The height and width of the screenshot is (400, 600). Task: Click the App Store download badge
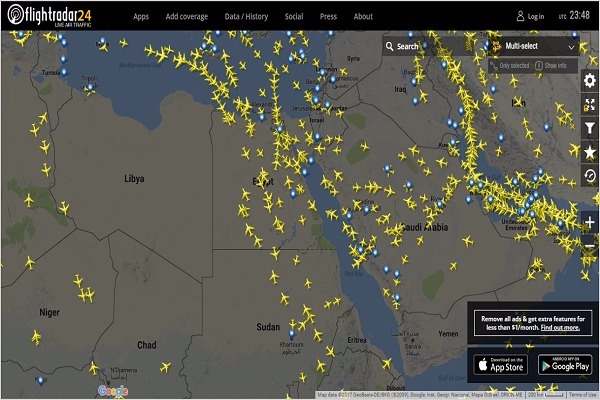(x=499, y=362)
